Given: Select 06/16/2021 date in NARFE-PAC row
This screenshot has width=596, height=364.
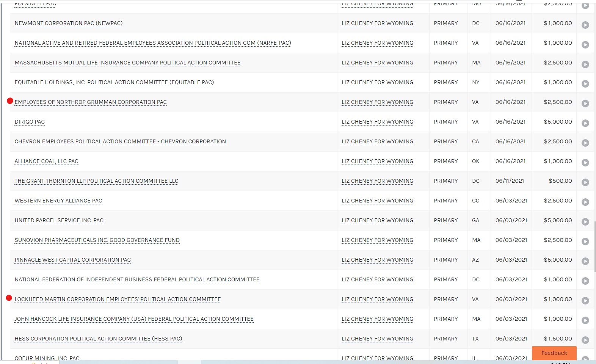Looking at the screenshot, I should coord(510,43).
